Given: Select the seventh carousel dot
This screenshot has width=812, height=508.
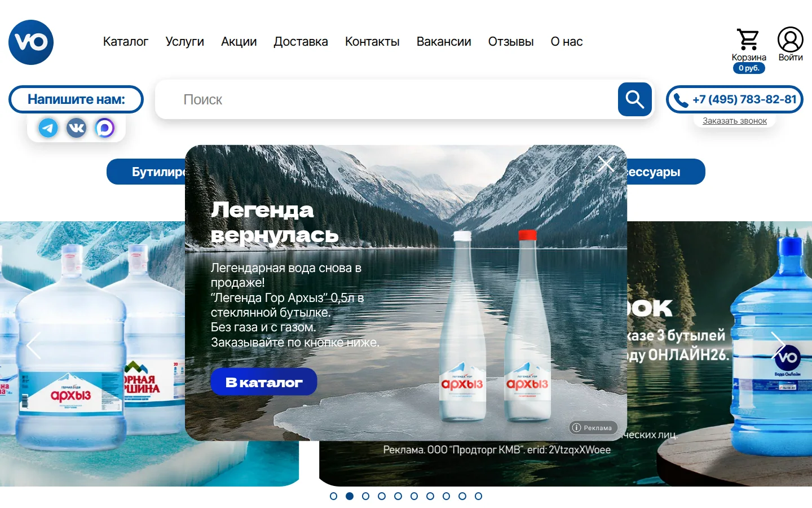Looking at the screenshot, I should [x=430, y=496].
